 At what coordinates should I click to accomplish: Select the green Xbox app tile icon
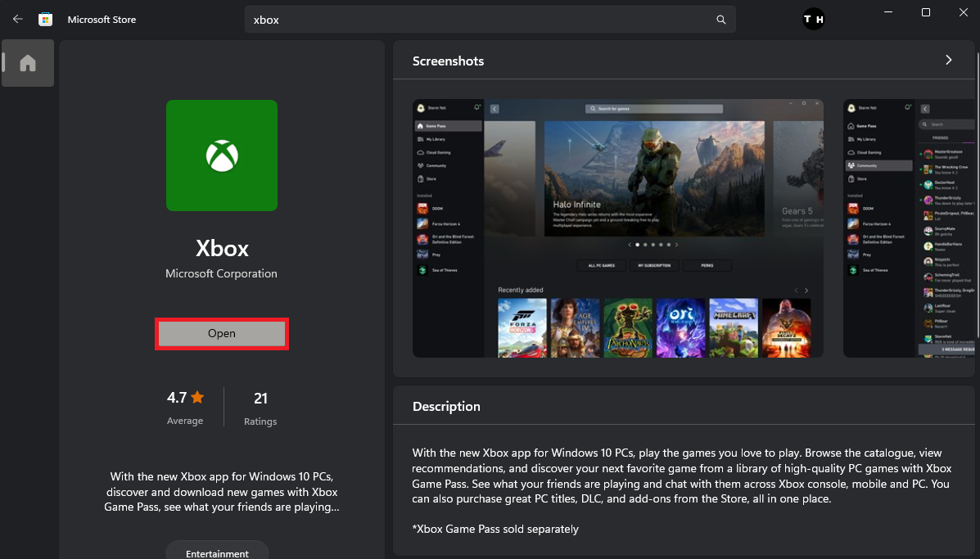[x=221, y=156]
